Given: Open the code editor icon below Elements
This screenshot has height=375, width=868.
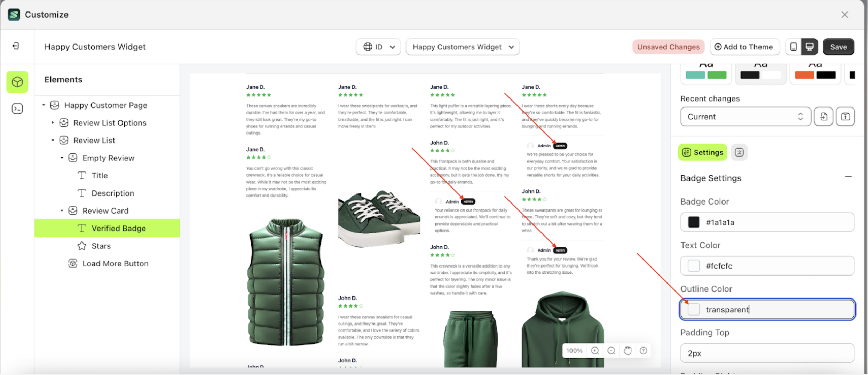Looking at the screenshot, I should 17,109.
